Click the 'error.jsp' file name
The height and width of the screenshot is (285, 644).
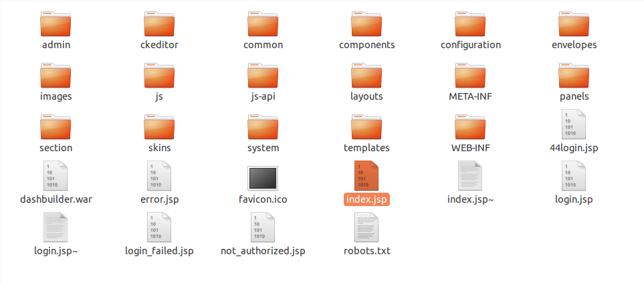159,200
